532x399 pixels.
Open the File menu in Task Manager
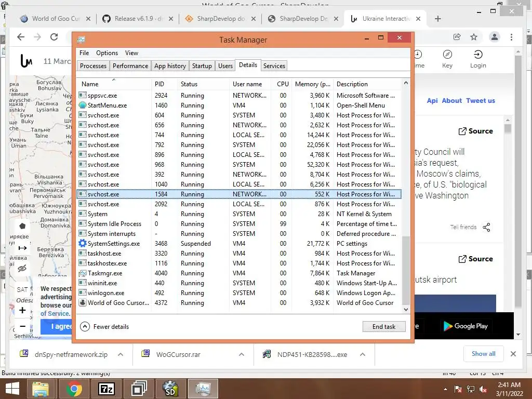coord(84,53)
